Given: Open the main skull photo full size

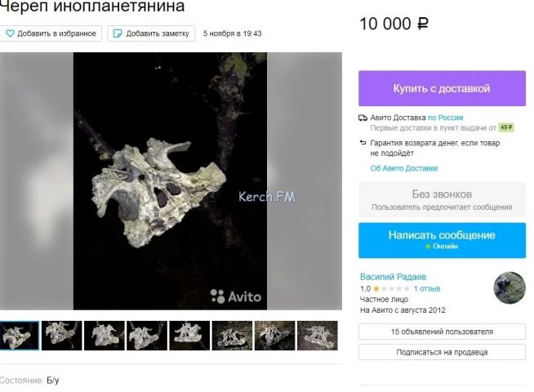Looking at the screenshot, I should pos(171,181).
